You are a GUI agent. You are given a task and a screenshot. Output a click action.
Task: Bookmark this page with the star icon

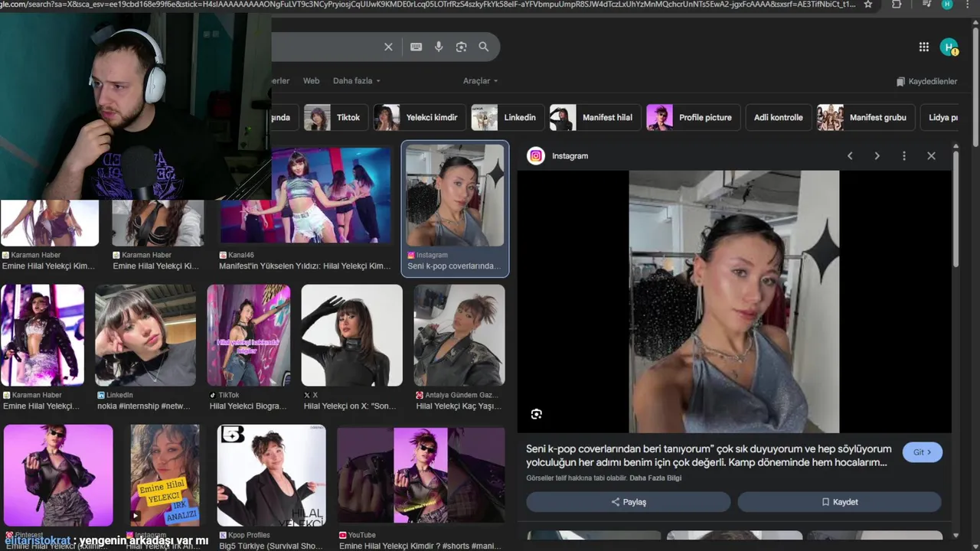(x=867, y=4)
